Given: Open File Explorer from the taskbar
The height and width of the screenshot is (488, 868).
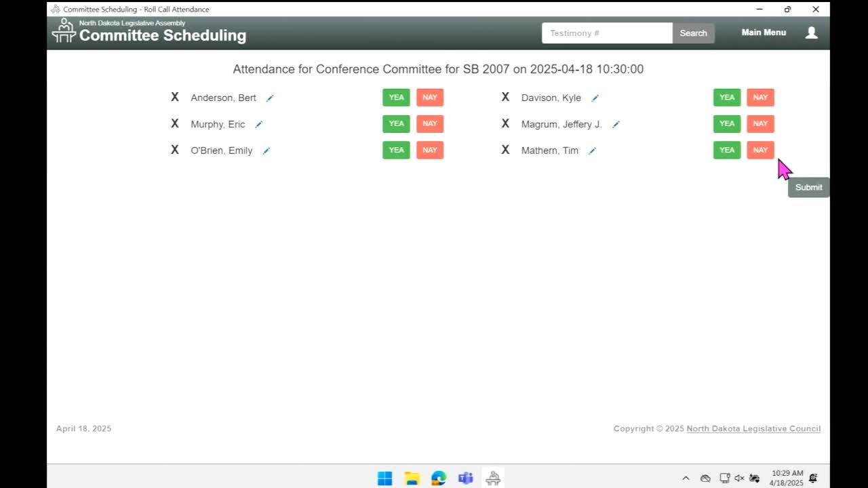Looking at the screenshot, I should (412, 478).
